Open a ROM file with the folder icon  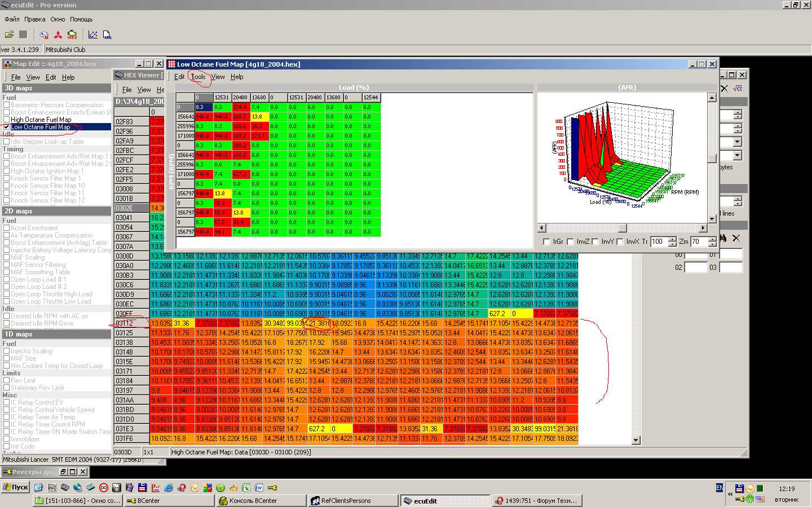click(x=10, y=35)
